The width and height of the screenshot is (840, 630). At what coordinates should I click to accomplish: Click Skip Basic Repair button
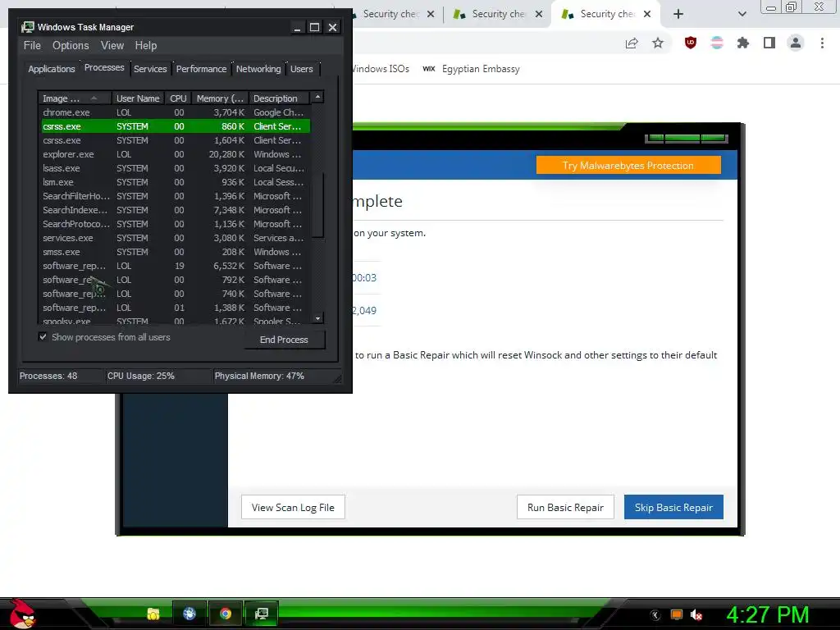(673, 507)
